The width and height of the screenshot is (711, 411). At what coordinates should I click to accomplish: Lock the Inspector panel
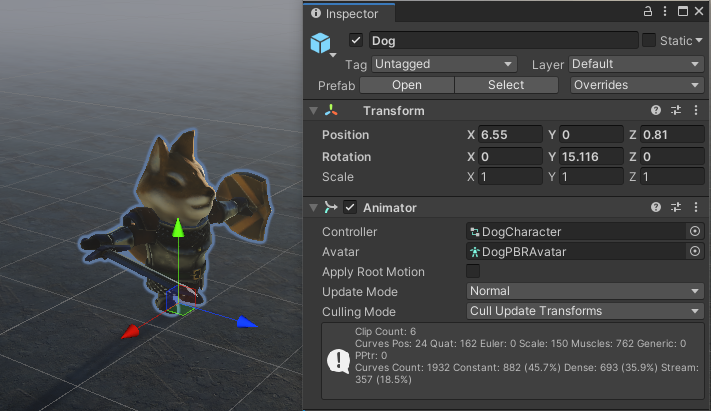[x=648, y=11]
